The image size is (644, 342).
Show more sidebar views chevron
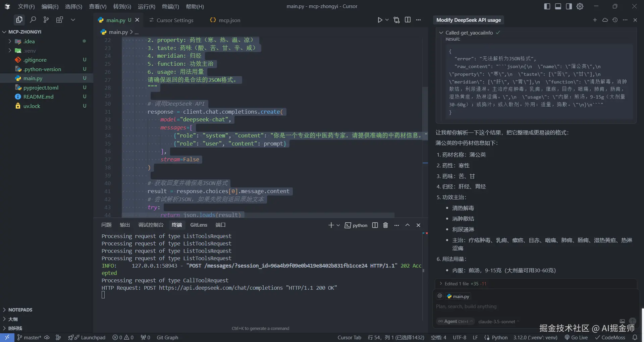click(73, 20)
